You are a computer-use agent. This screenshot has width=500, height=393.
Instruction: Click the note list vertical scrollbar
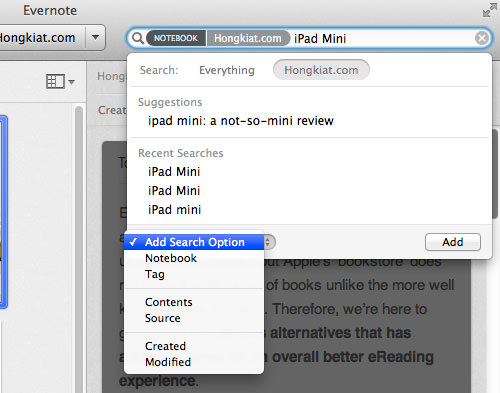click(79, 249)
